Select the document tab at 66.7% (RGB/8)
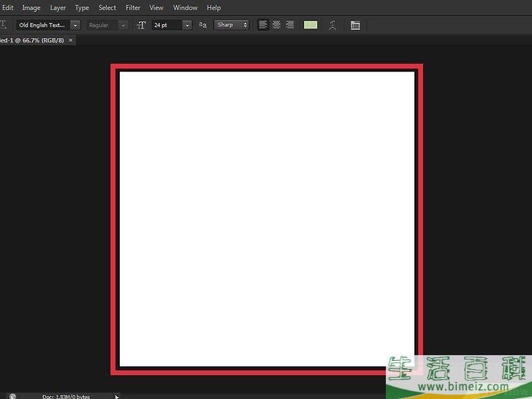 click(x=32, y=40)
